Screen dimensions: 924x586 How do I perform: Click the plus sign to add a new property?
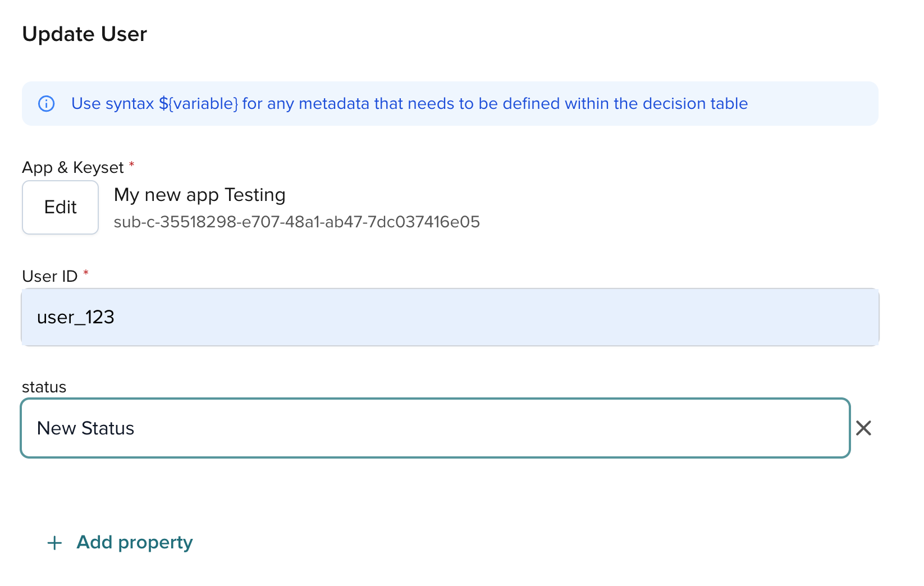tap(54, 542)
